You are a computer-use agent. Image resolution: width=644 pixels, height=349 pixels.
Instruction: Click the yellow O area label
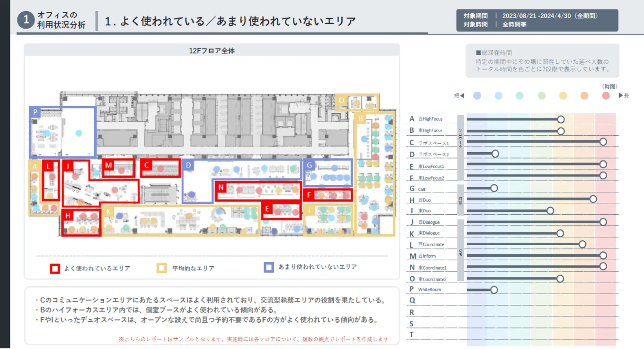pyautogui.click(x=341, y=100)
